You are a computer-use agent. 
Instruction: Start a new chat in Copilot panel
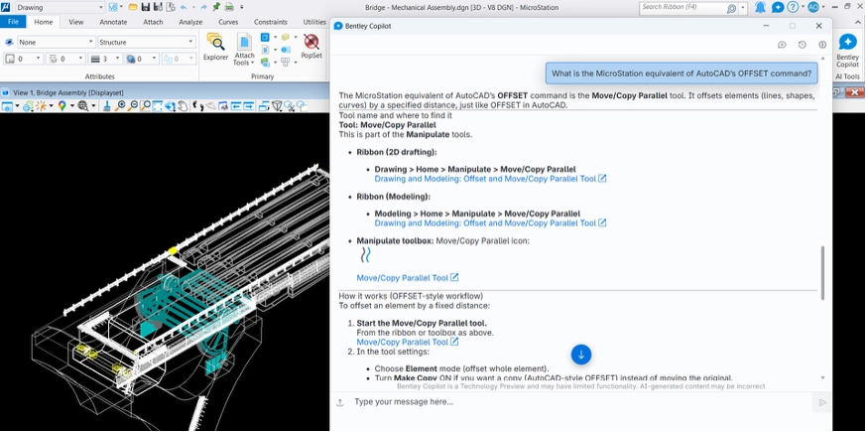coord(782,45)
